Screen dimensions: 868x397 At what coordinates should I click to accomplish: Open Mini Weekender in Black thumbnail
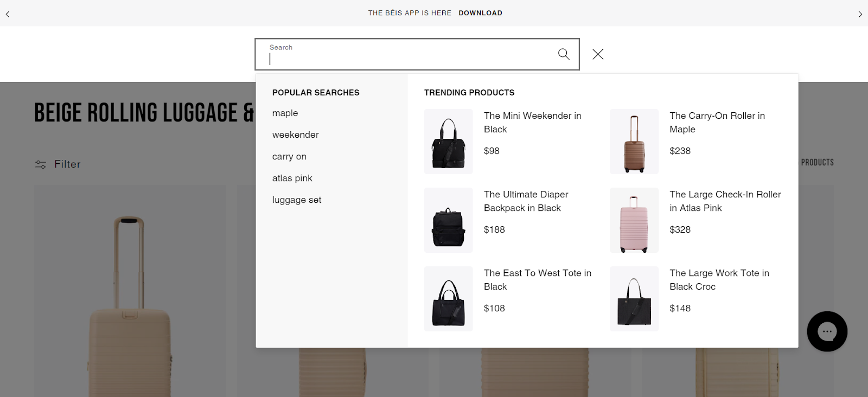(x=449, y=142)
